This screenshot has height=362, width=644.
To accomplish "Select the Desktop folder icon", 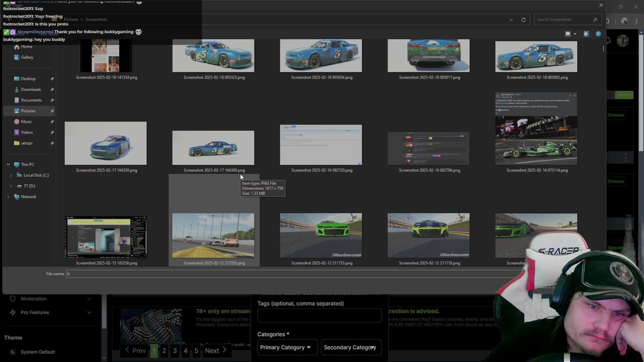I will [17, 78].
